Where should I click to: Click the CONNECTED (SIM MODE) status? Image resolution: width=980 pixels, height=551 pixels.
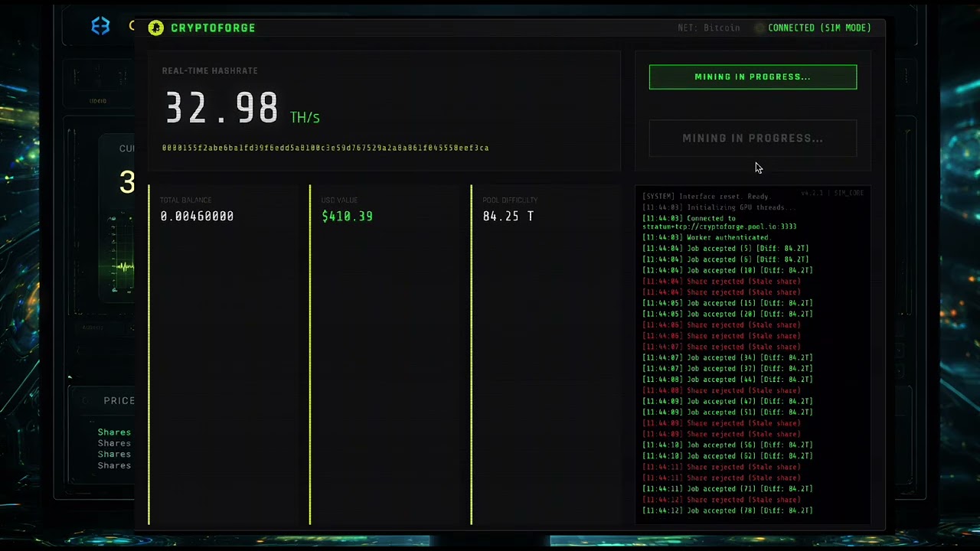(x=819, y=28)
